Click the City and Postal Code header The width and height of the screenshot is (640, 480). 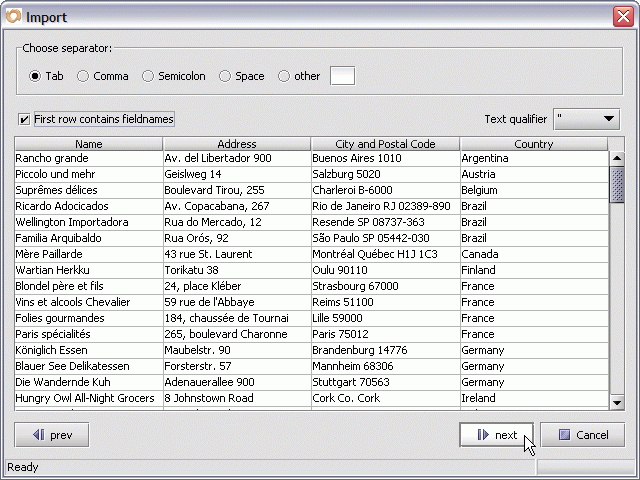[385, 144]
